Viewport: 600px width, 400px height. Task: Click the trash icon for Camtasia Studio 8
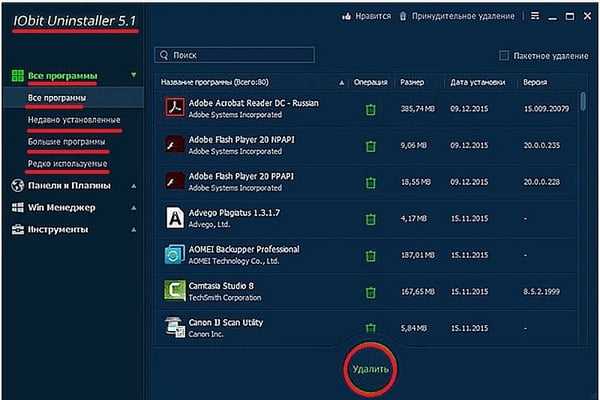370,292
